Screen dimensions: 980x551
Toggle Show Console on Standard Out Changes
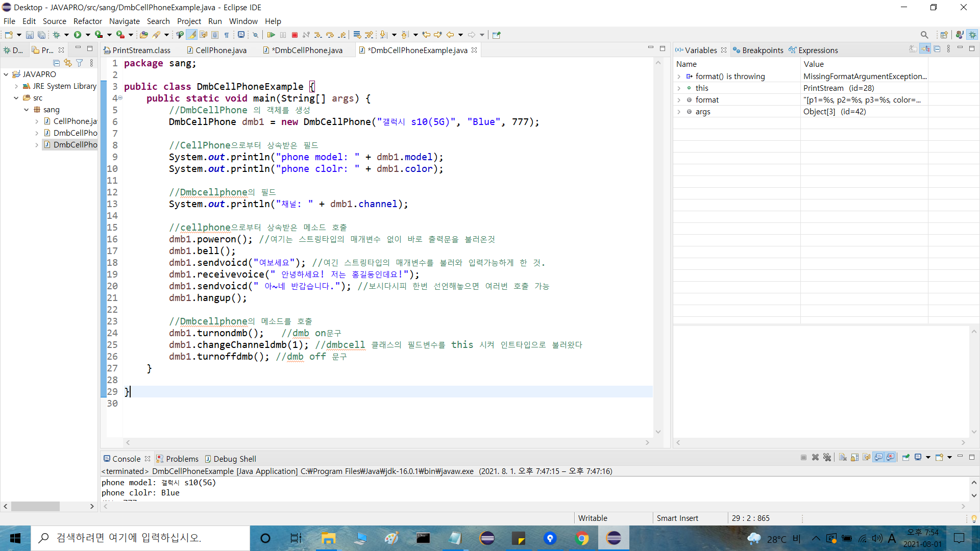[879, 457]
